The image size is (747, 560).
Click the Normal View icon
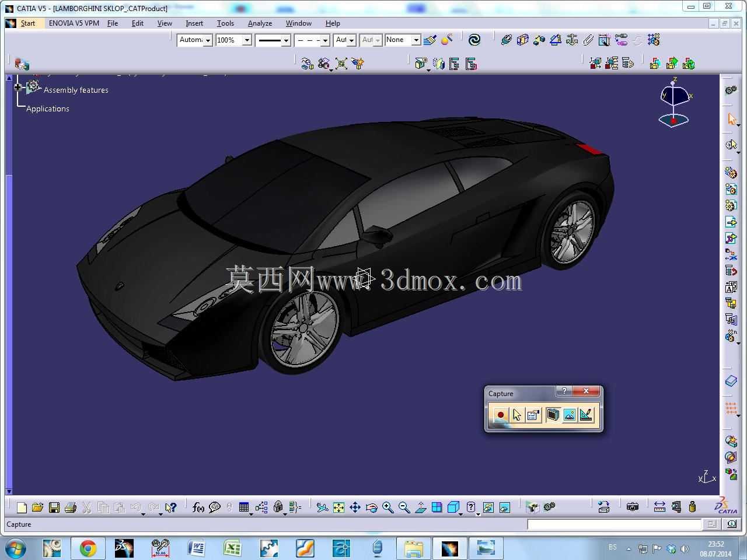click(x=420, y=508)
